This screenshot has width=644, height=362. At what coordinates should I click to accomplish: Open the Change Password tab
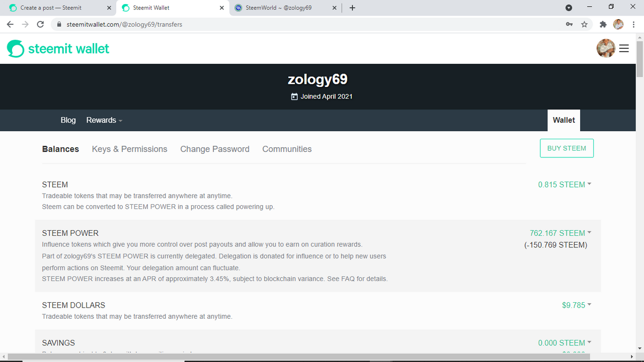[215, 149]
